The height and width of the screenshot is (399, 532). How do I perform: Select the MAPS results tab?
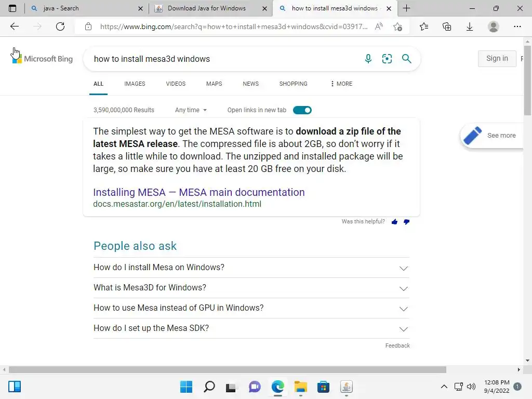coord(214,84)
